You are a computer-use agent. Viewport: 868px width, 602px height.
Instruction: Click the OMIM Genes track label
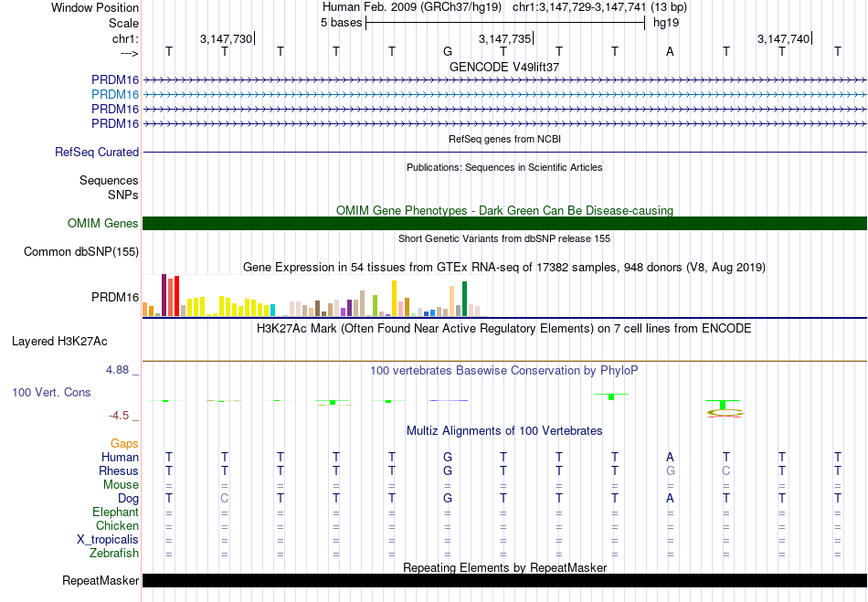click(x=103, y=224)
